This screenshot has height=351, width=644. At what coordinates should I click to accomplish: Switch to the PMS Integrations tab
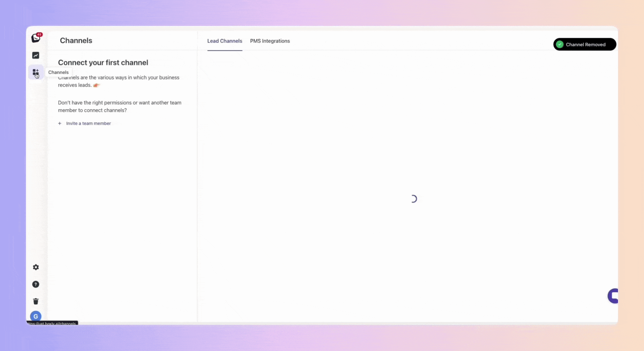point(270,41)
